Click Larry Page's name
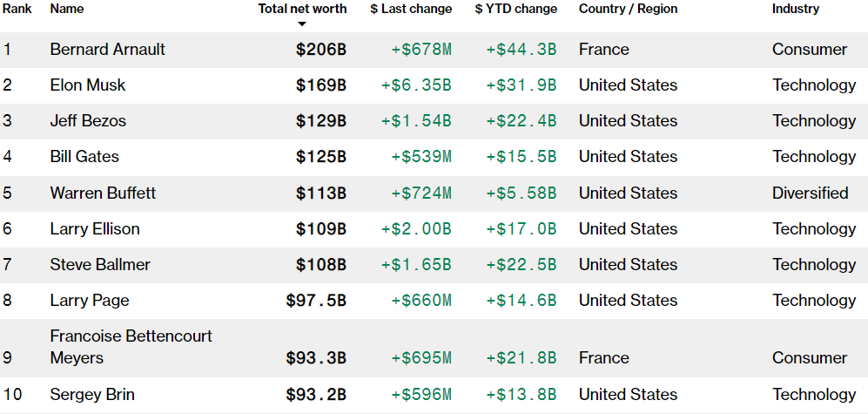868x414 pixels. pyautogui.click(x=90, y=301)
